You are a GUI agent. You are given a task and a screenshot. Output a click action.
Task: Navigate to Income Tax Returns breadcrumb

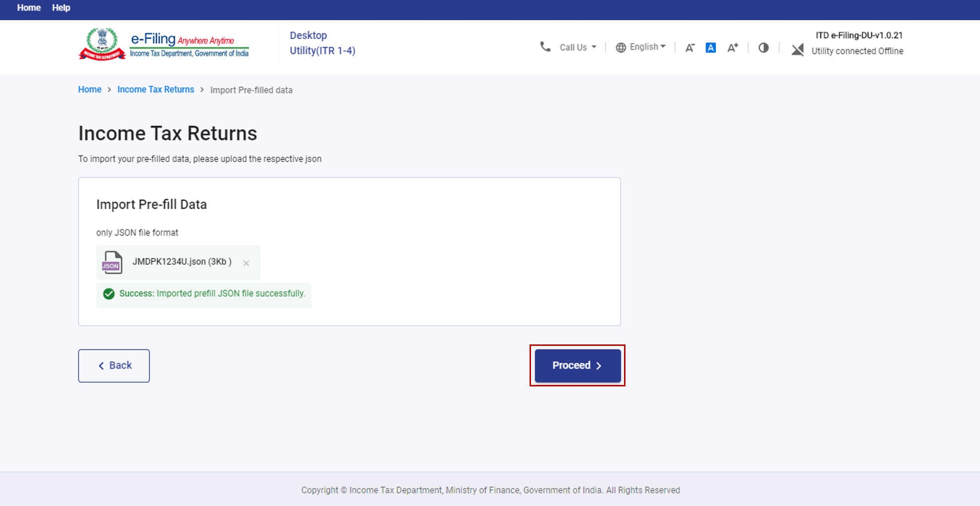tap(155, 89)
